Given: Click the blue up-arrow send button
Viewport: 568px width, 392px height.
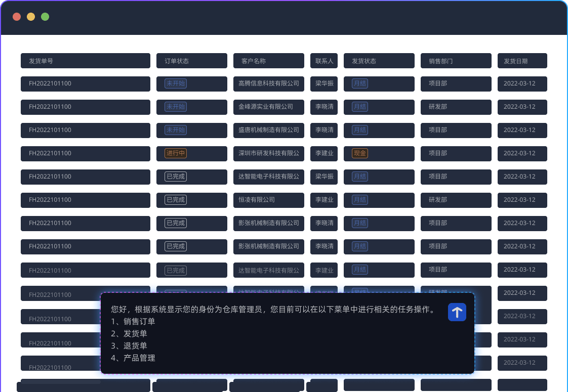Looking at the screenshot, I should [457, 312].
